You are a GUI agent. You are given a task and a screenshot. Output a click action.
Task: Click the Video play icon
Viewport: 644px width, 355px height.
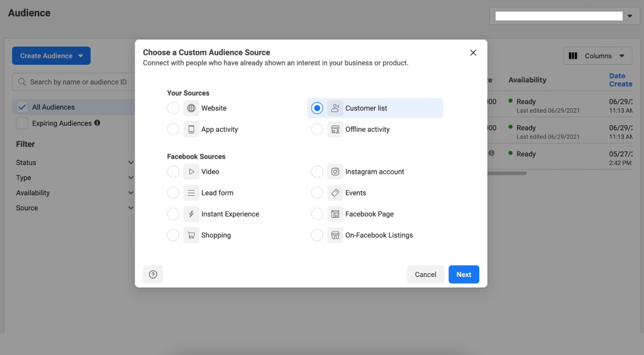point(191,172)
